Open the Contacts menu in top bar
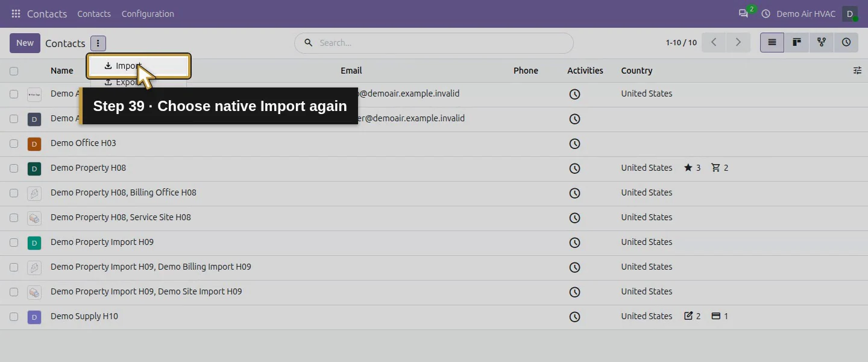The height and width of the screenshot is (362, 868). (94, 13)
